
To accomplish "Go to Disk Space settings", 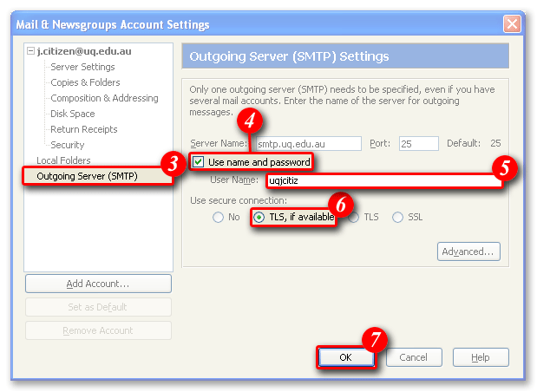I will 73,114.
